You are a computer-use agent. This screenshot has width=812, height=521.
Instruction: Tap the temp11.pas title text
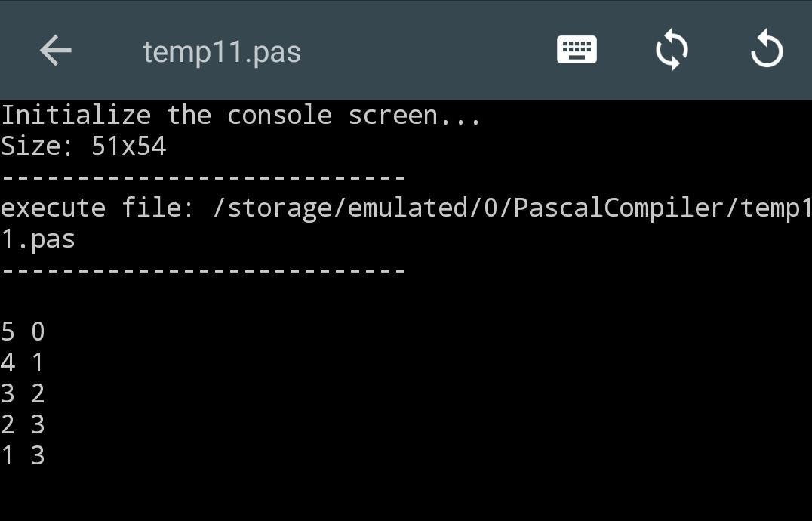pos(221,52)
